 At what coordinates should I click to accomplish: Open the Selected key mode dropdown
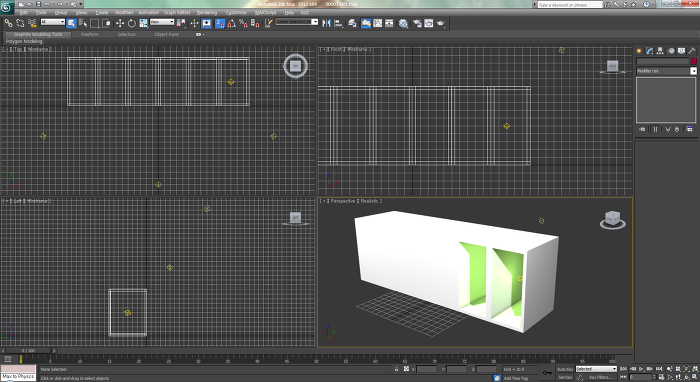tap(596, 369)
